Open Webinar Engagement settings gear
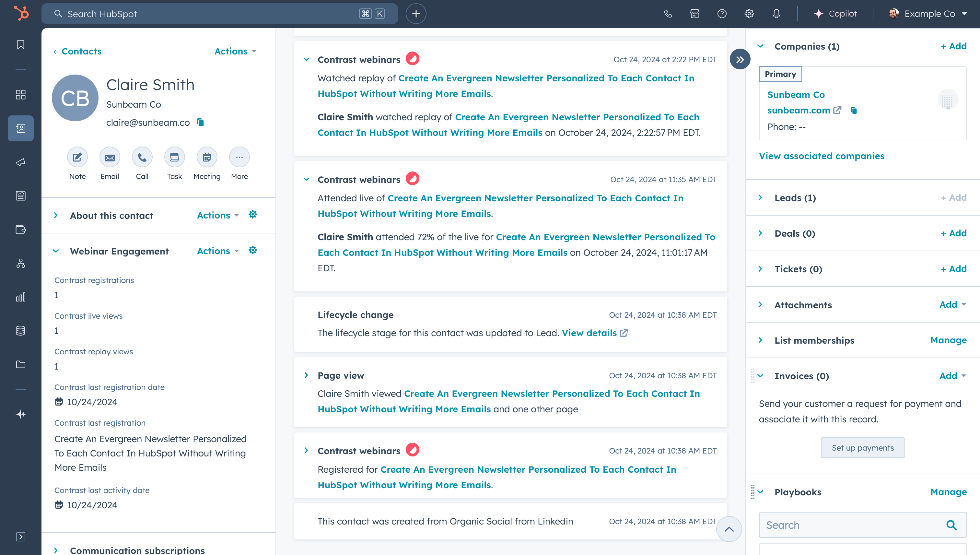This screenshot has width=980, height=555. tap(253, 251)
